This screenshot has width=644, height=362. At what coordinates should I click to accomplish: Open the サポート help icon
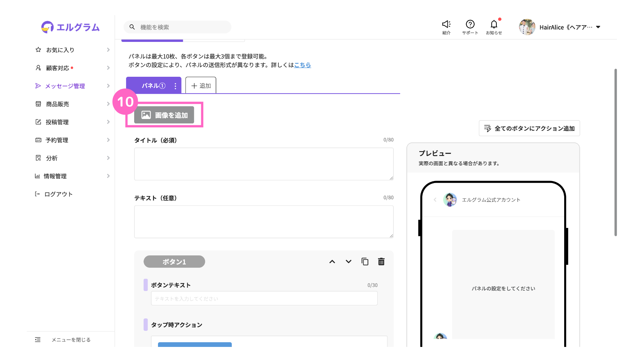click(470, 24)
